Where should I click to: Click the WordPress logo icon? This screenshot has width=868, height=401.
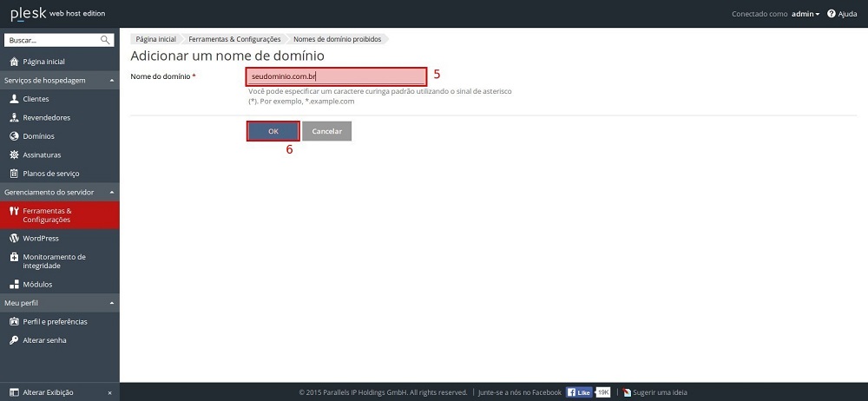click(x=14, y=238)
